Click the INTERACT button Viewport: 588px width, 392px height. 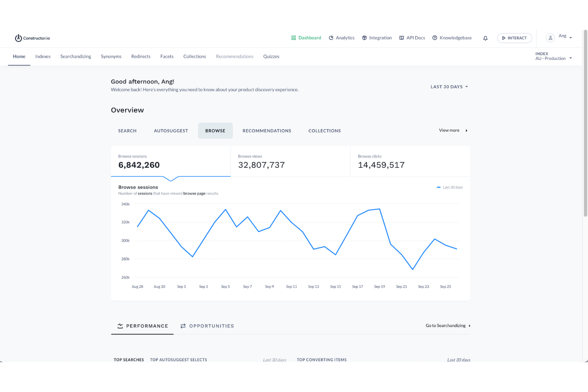514,38
